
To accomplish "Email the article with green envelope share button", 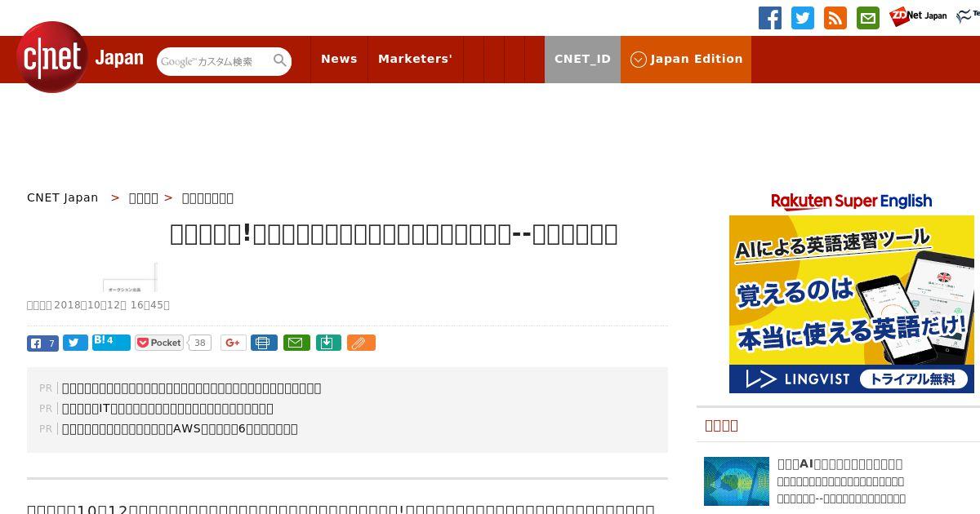I will [x=296, y=343].
